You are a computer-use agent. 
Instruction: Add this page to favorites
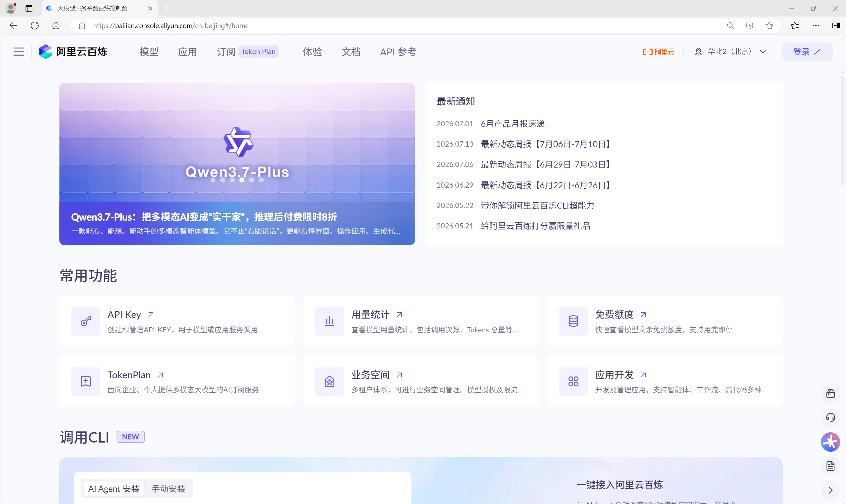pyautogui.click(x=769, y=26)
